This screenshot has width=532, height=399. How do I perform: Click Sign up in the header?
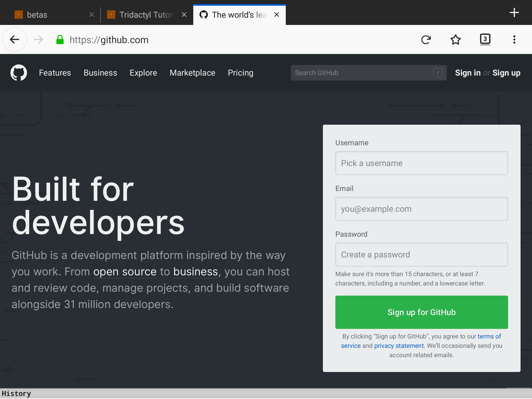[x=506, y=73]
